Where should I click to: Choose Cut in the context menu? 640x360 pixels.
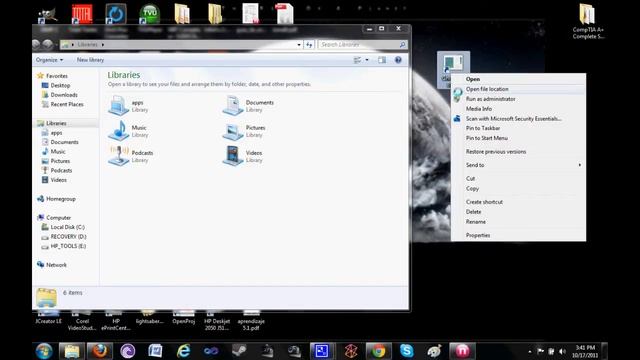click(518, 179)
